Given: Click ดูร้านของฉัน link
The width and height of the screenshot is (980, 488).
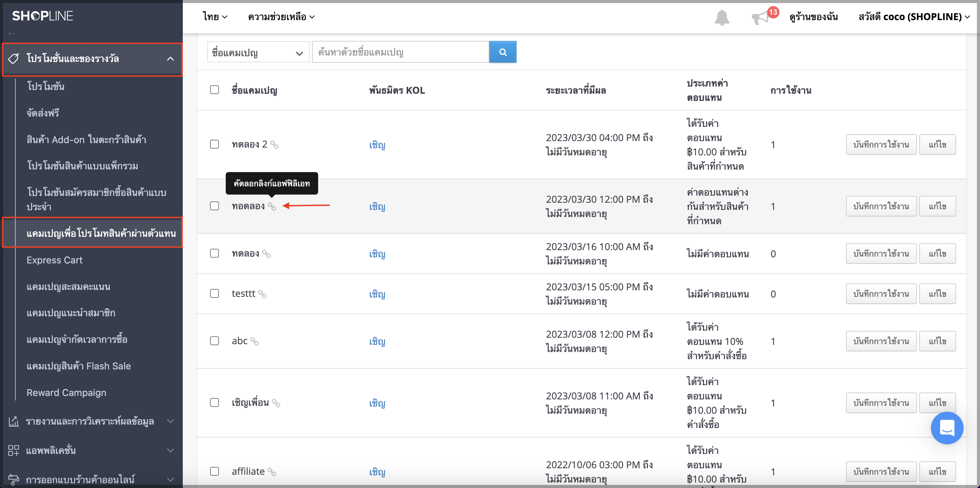Looking at the screenshot, I should click(813, 17).
